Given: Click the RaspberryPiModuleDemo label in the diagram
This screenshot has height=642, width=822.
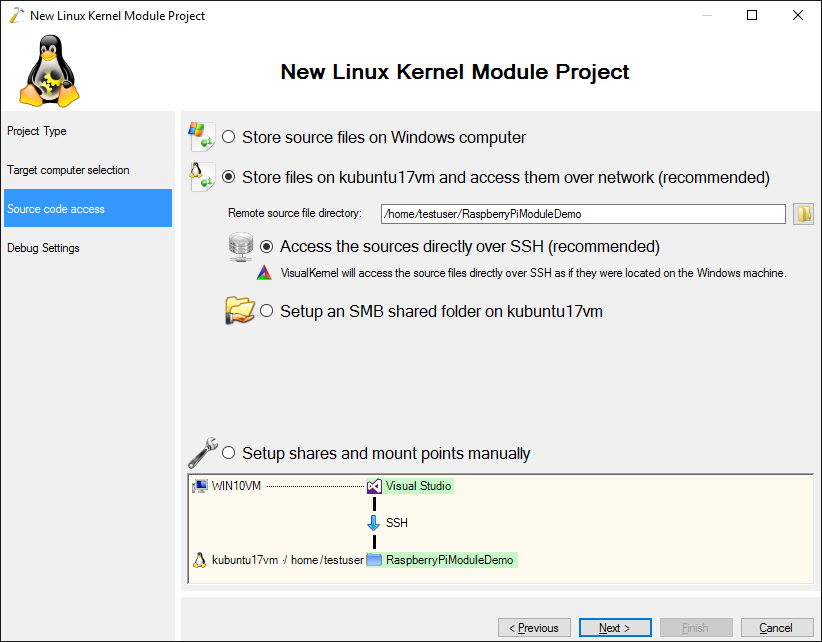Looking at the screenshot, I should pyautogui.click(x=449, y=560).
